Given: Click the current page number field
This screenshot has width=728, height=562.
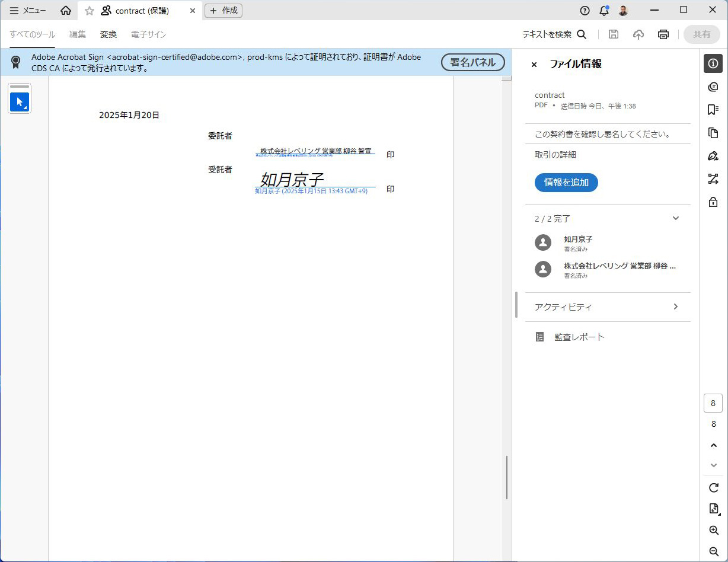Looking at the screenshot, I should click(713, 403).
